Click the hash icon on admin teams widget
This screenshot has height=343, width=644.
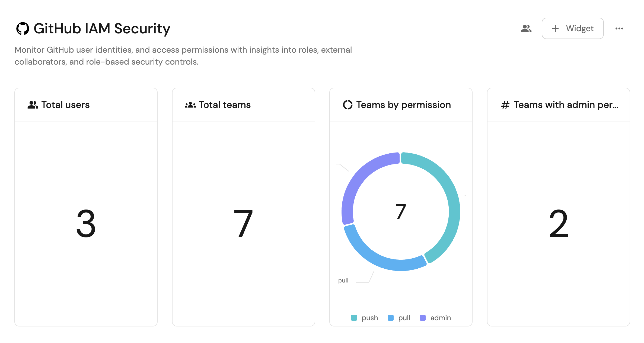505,105
